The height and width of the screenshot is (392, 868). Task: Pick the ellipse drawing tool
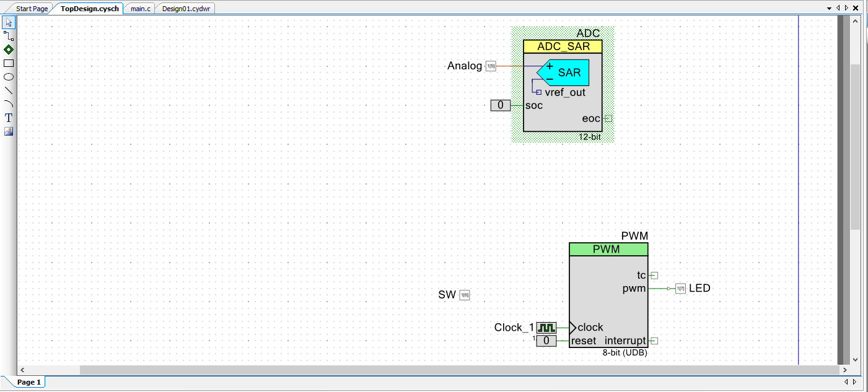pyautogui.click(x=9, y=77)
